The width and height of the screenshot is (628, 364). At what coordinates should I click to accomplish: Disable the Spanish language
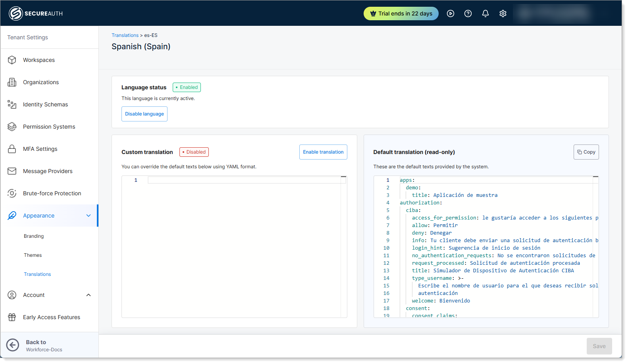click(144, 114)
